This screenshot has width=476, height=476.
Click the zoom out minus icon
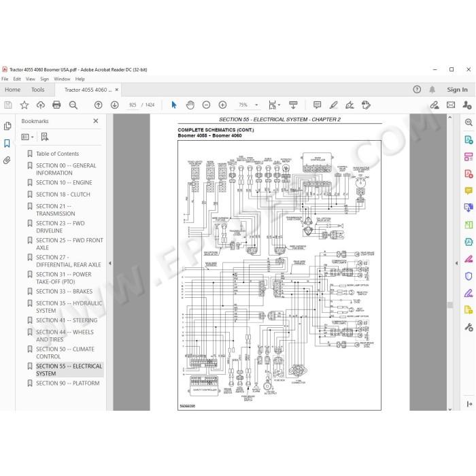pyautogui.click(x=206, y=105)
